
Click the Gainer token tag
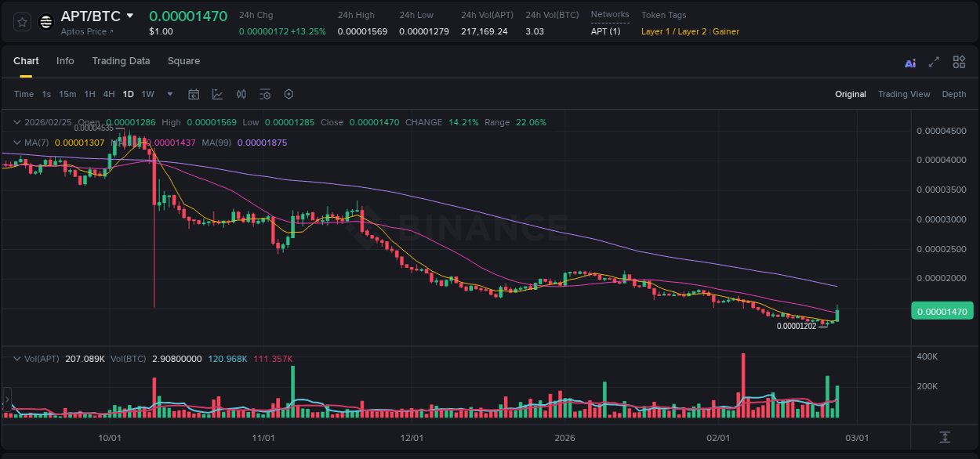pyautogui.click(x=725, y=31)
